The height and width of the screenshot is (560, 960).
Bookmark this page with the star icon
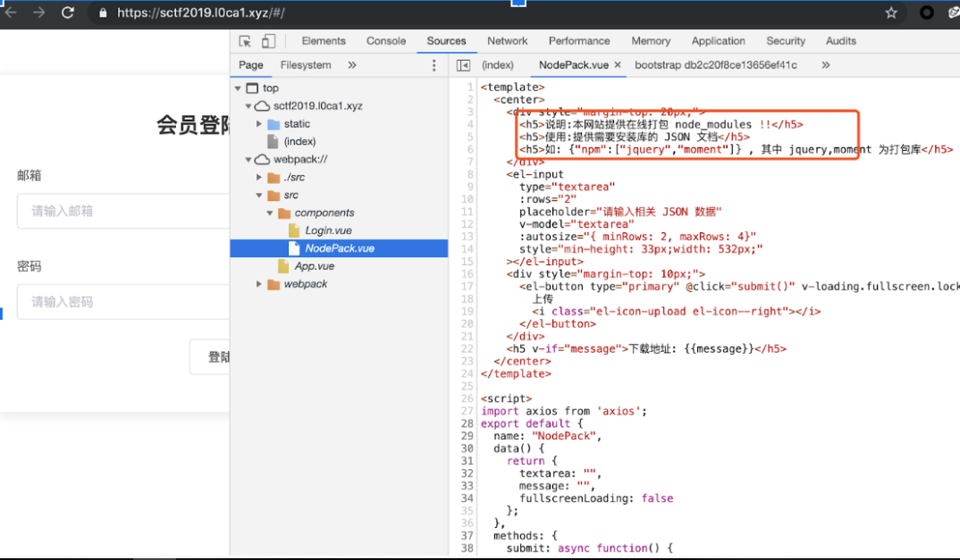click(x=891, y=13)
